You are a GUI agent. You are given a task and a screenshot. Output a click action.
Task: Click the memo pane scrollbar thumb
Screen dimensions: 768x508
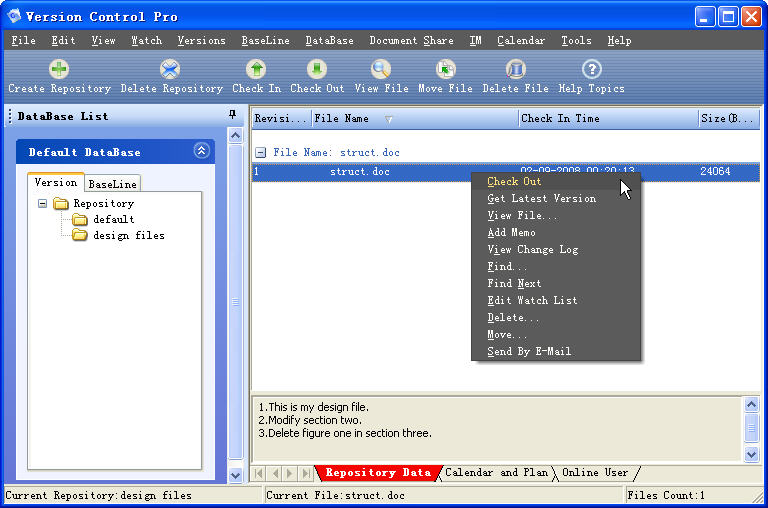[751, 428]
